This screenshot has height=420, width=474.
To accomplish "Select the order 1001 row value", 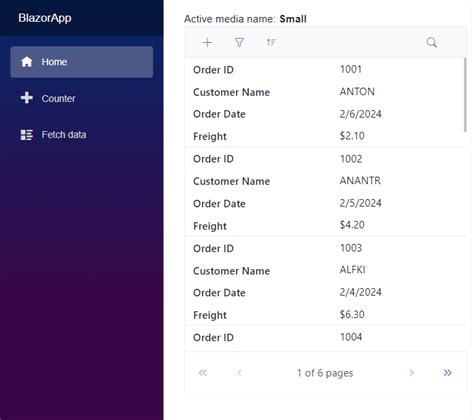I will point(351,69).
